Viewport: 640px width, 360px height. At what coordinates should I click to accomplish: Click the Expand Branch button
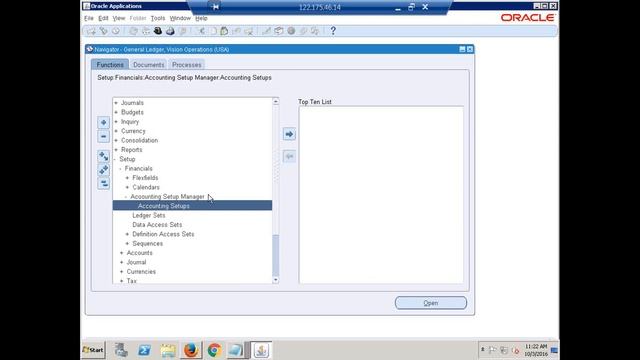click(104, 156)
